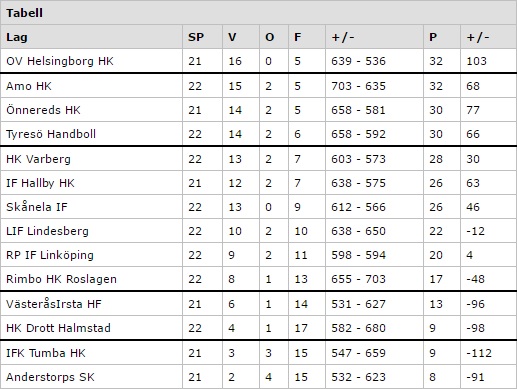Screen dimensions: 517x389
Task: Click the Lag column header
Action: coord(17,37)
